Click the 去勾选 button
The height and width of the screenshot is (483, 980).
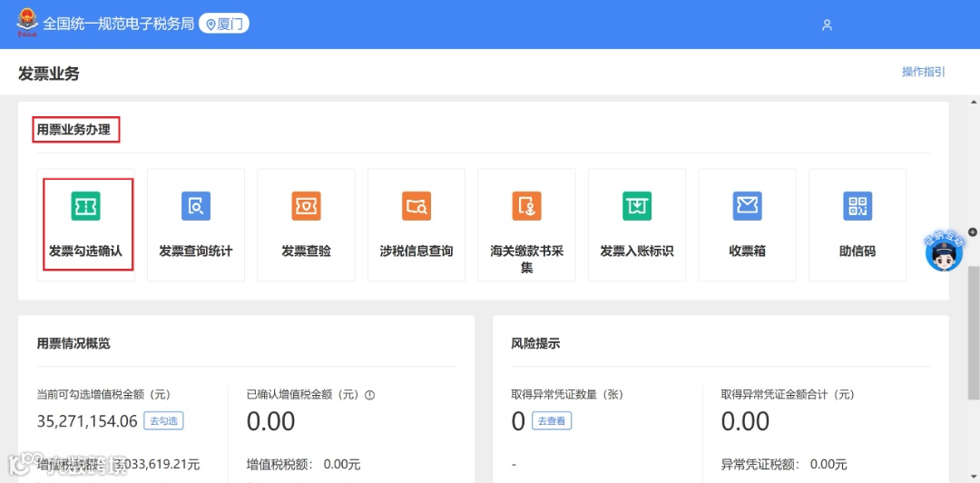(x=163, y=421)
